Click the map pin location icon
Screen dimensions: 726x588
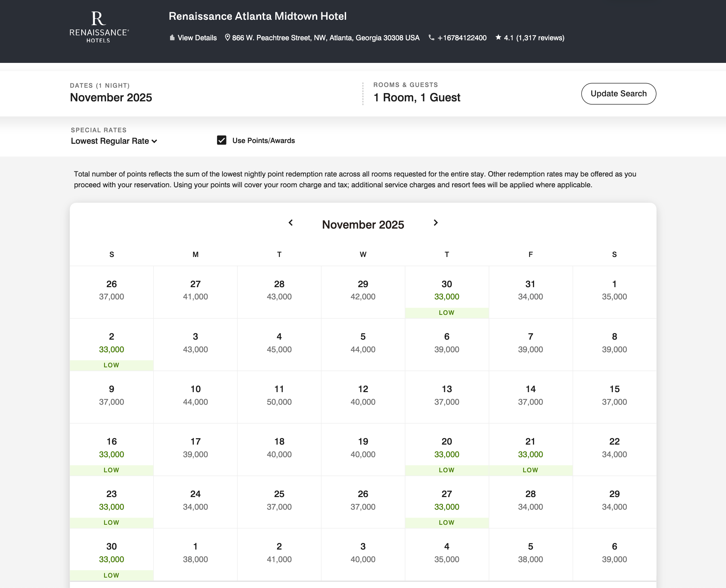coord(227,38)
